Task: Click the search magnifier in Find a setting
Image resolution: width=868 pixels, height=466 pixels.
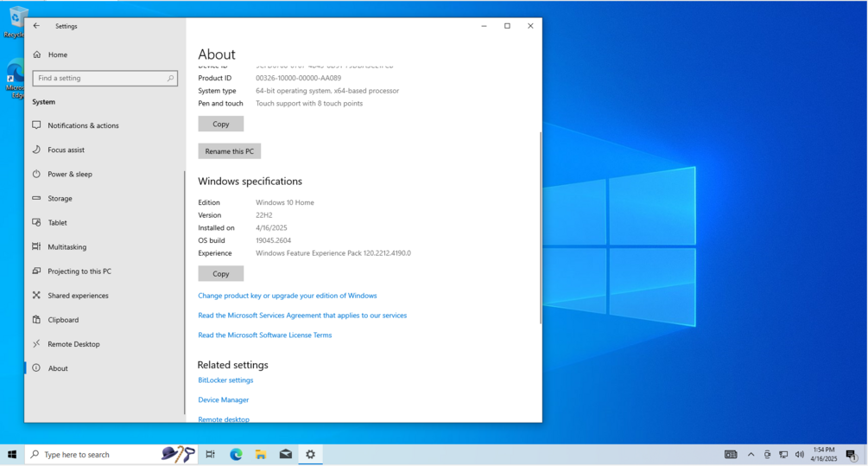Action: pos(170,78)
